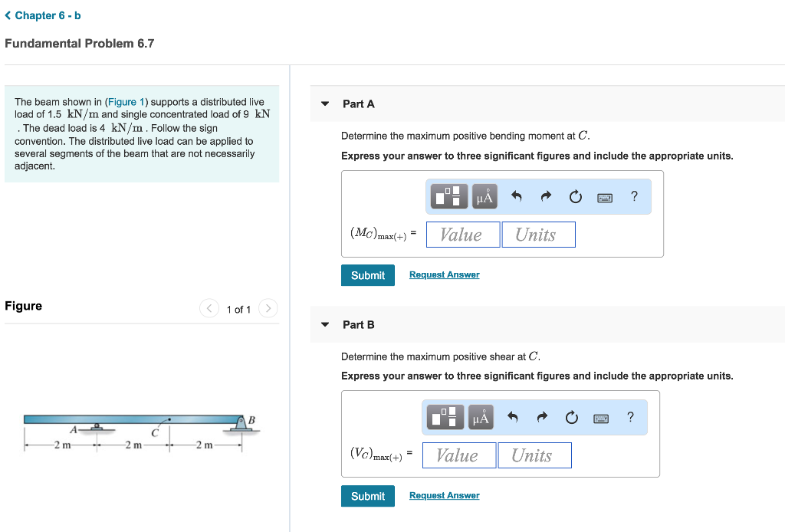Click the undo arrow in Part B toolbar
This screenshot has width=785, height=532.
point(514,417)
